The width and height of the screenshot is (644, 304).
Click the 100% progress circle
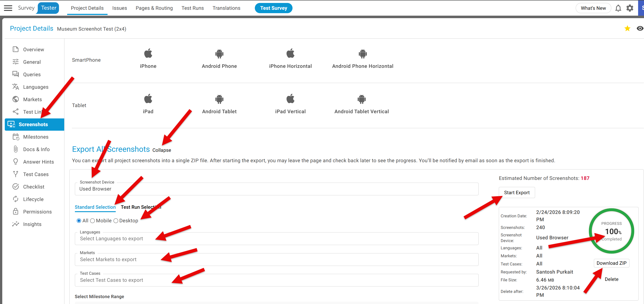tap(611, 231)
